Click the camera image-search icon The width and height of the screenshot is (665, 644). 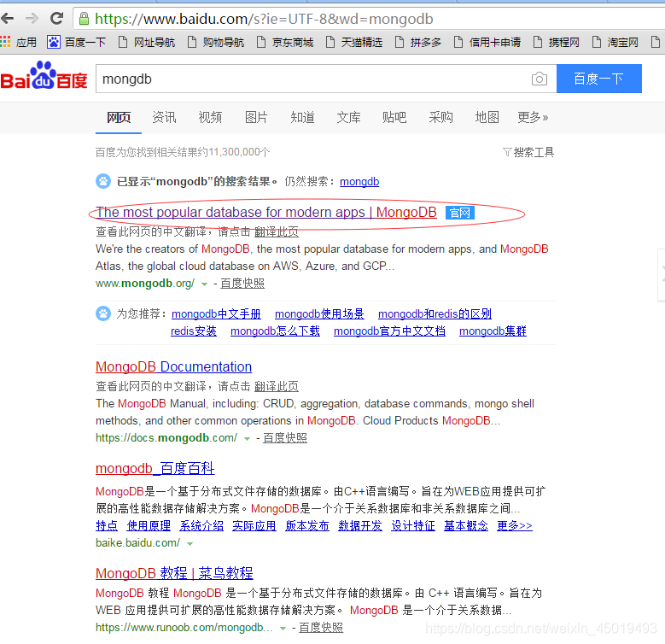539,79
